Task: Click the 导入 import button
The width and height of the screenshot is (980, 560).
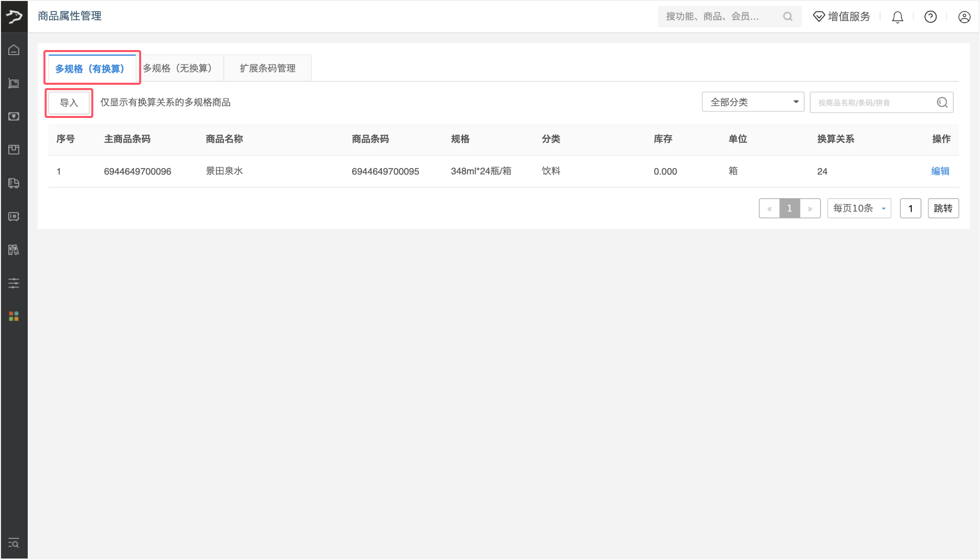Action: 68,103
